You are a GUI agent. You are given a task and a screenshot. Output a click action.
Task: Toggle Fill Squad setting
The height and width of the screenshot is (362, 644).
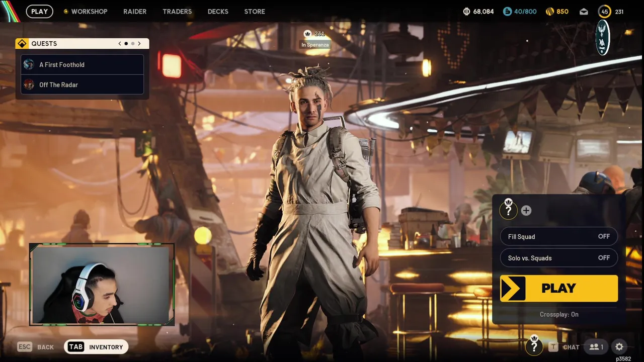tap(559, 236)
